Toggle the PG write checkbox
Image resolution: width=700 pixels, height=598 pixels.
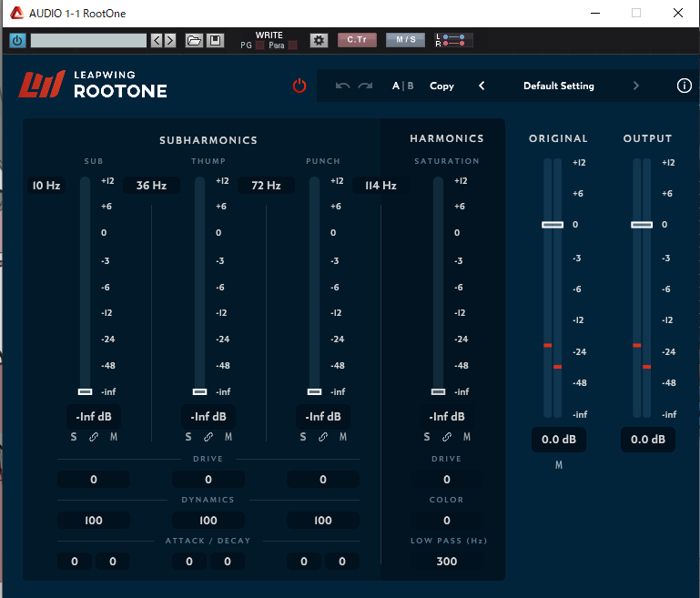coord(259,46)
